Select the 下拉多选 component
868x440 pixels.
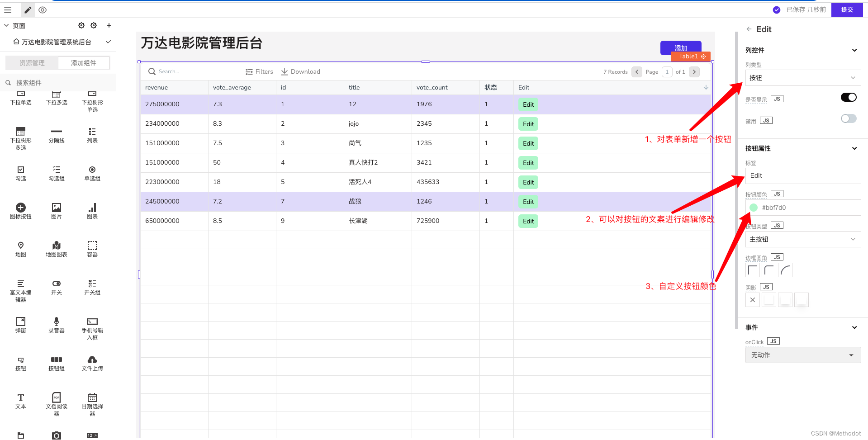(x=57, y=98)
